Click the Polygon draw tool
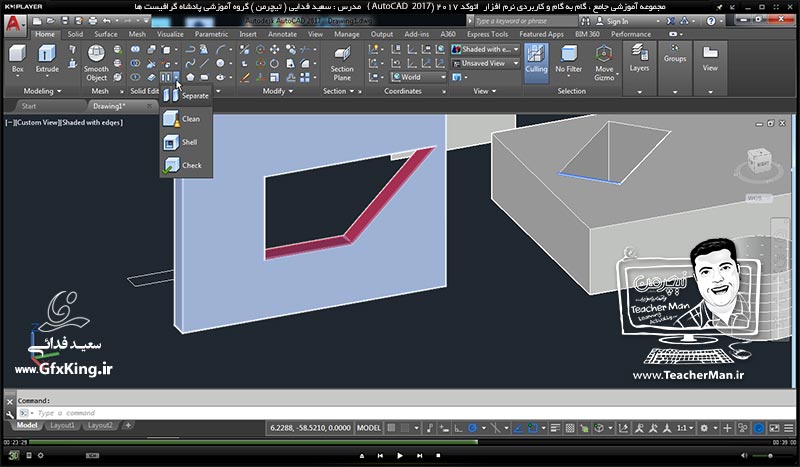The width and height of the screenshot is (800, 467). coord(190,77)
